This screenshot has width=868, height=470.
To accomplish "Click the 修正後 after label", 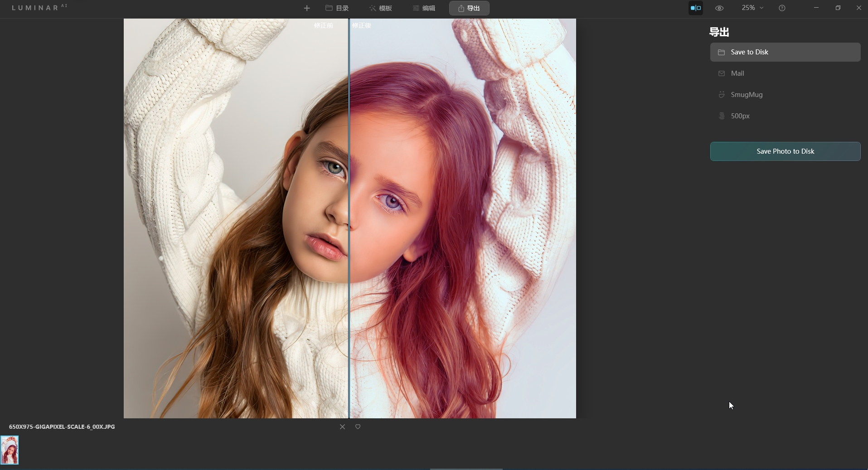I will 362,25.
